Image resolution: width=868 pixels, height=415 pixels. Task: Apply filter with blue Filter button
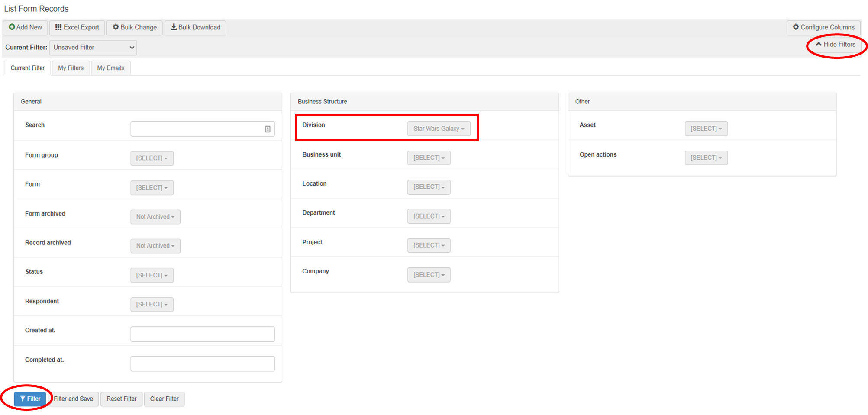pos(30,399)
